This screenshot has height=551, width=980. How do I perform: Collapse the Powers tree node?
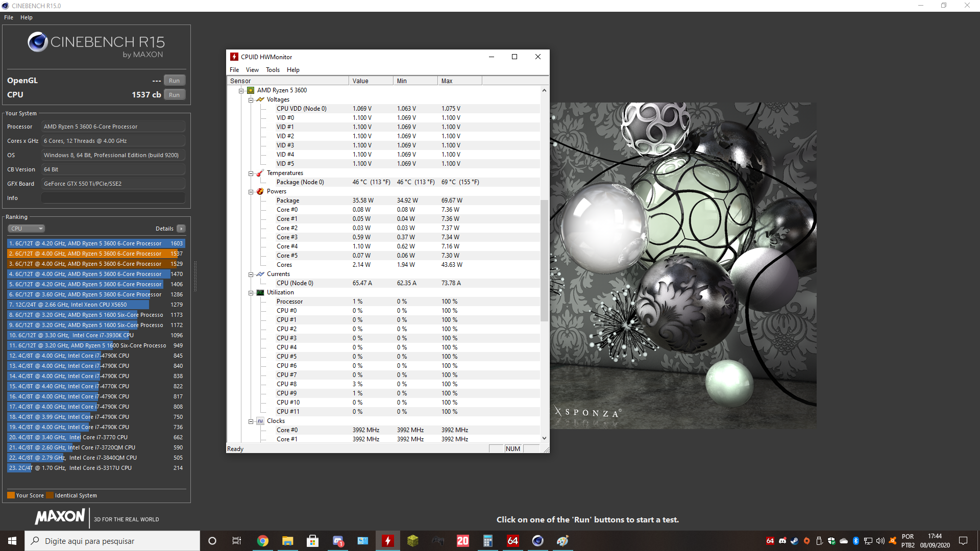tap(251, 192)
